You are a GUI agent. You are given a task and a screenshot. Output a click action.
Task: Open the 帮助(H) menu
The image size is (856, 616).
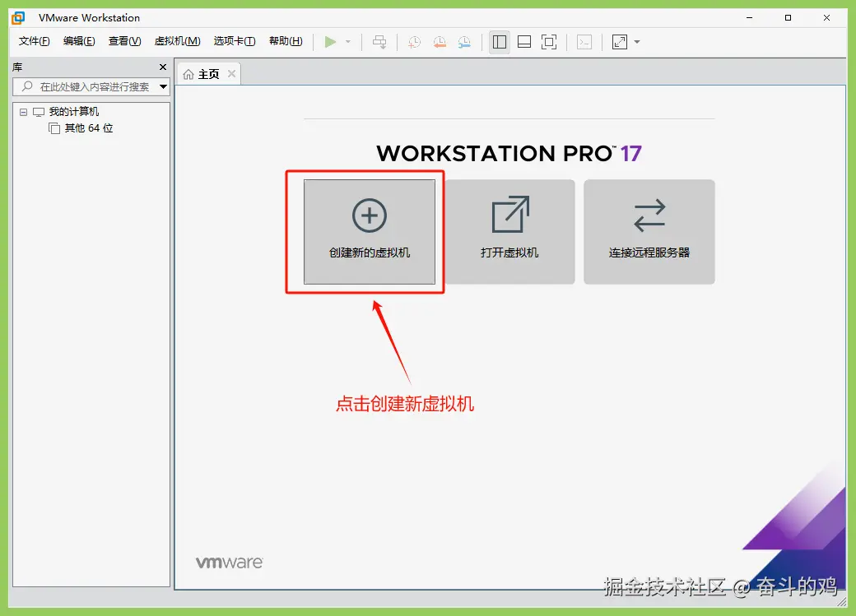[286, 41]
